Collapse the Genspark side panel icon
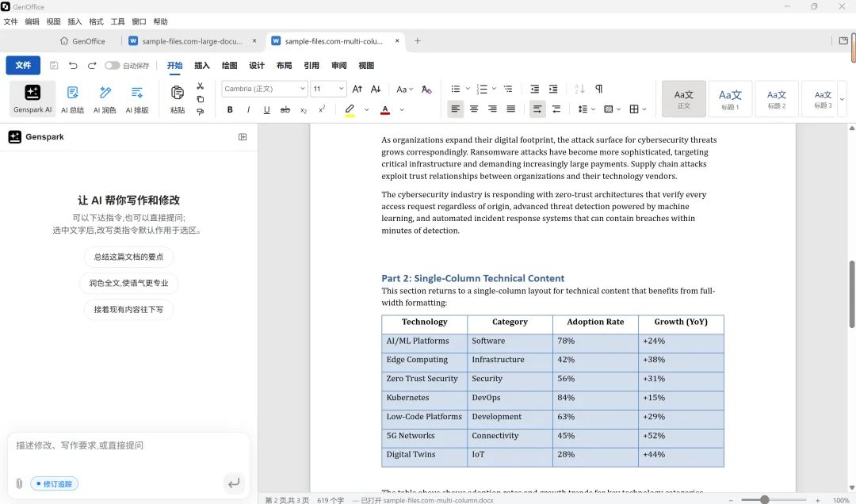Viewport: 856px width, 504px height. coord(243,137)
